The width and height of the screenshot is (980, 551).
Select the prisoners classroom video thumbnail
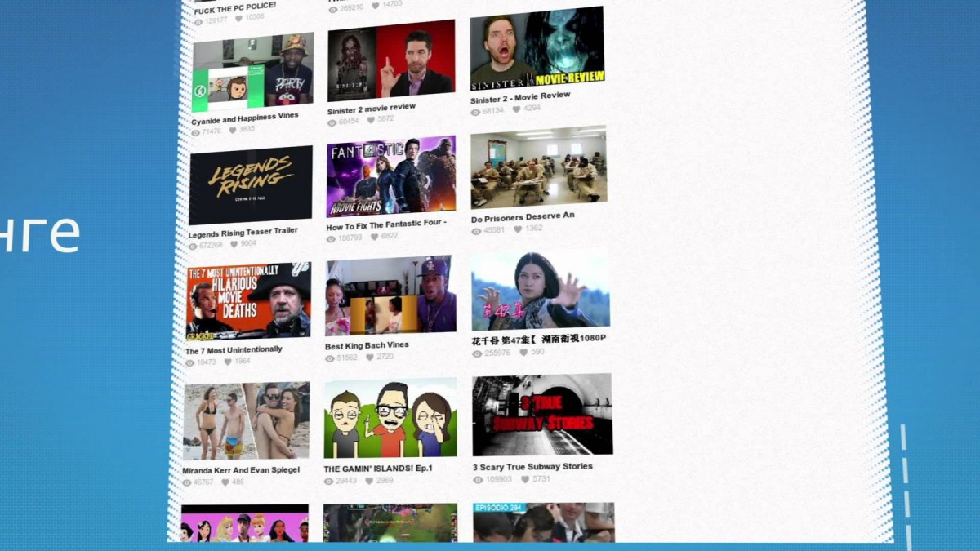click(538, 167)
